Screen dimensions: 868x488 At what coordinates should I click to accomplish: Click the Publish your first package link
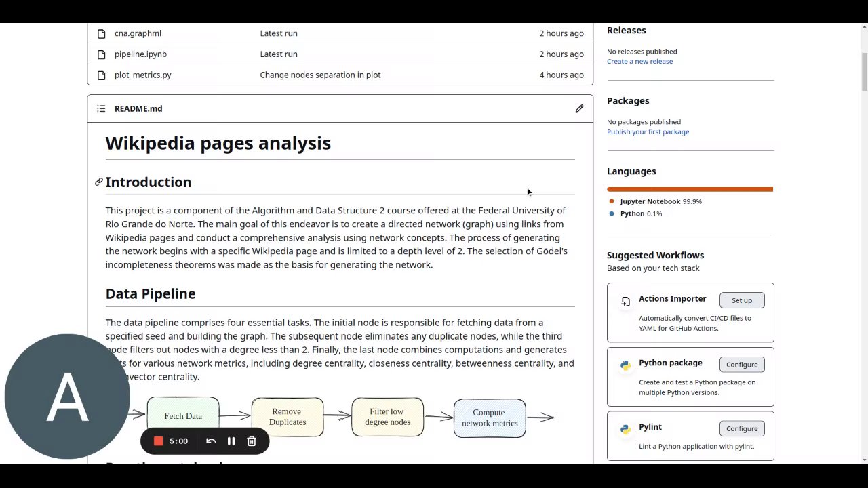(x=648, y=132)
